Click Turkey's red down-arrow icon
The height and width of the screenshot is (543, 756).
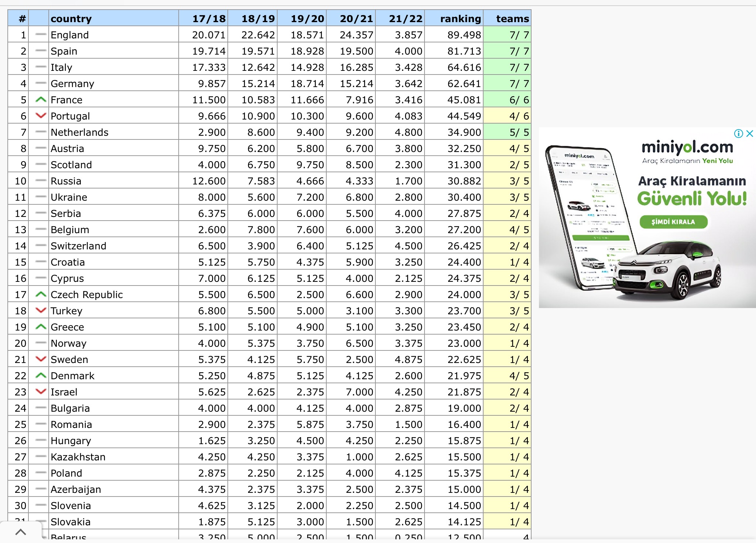click(x=41, y=311)
